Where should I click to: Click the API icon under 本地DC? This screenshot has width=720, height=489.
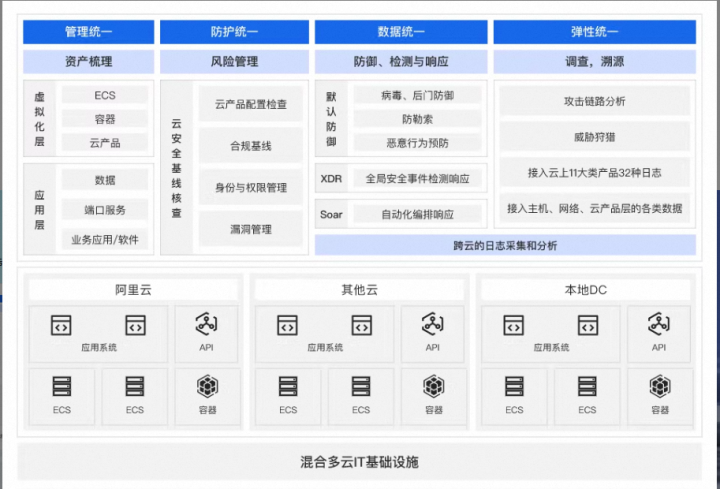coord(659,324)
